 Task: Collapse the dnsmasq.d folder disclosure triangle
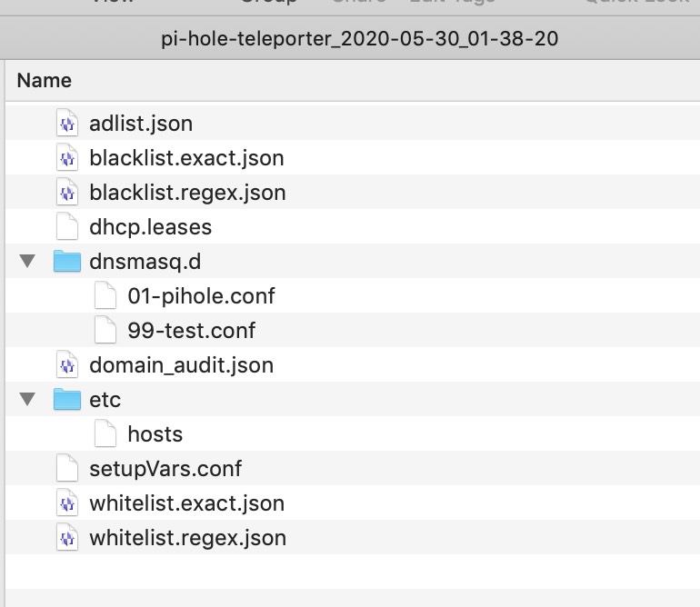click(x=27, y=261)
